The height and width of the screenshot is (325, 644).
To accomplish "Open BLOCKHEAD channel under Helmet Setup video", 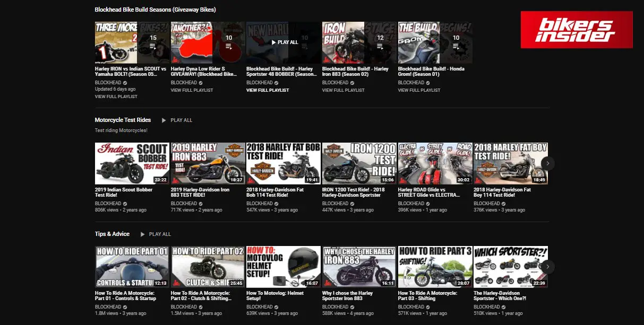I will point(260,307).
